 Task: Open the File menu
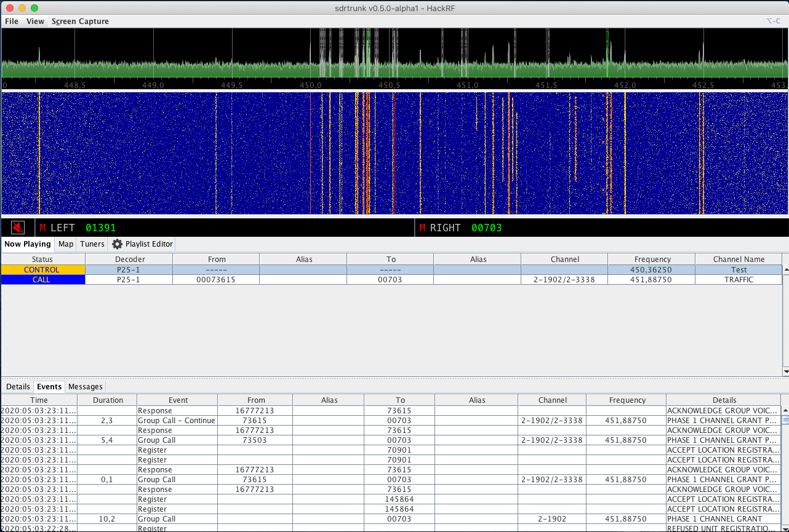[x=11, y=21]
